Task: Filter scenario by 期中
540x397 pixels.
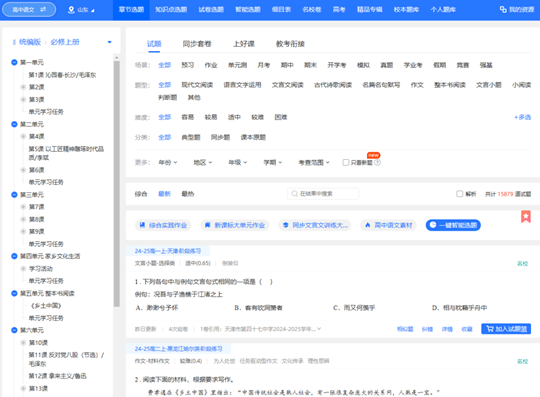Action: coord(287,65)
